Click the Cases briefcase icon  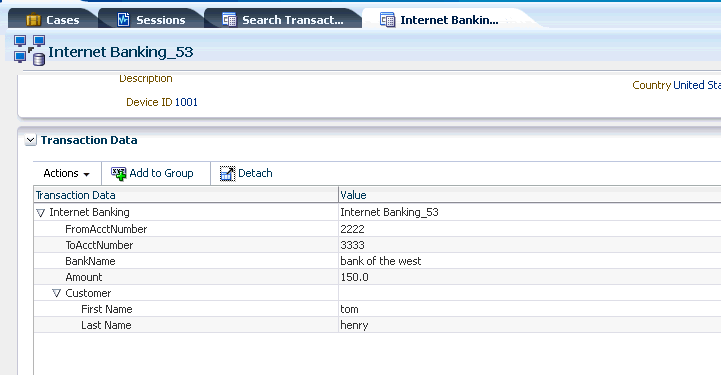tap(34, 20)
